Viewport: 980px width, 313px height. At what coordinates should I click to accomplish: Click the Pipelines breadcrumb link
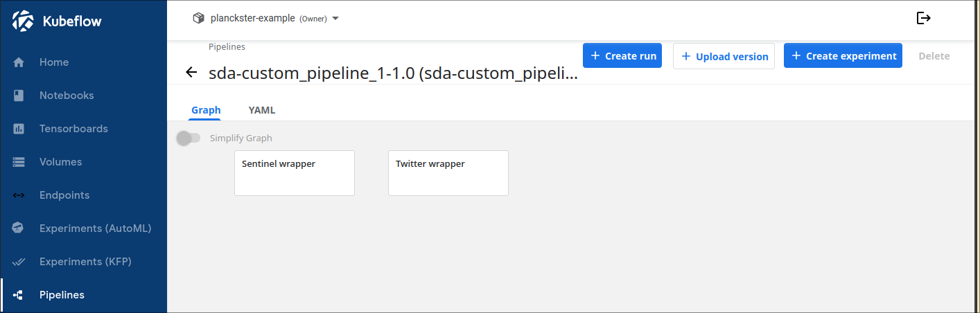click(x=227, y=47)
